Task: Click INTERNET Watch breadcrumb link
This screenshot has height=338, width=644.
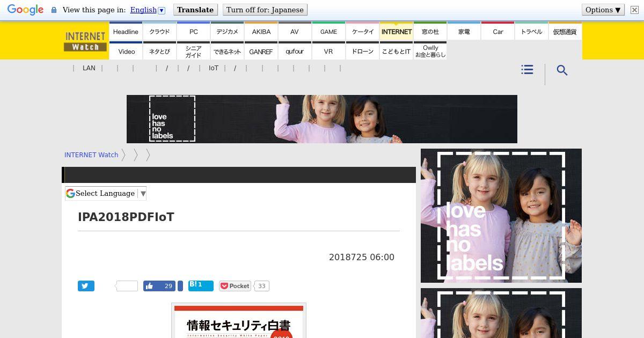Action: (91, 155)
